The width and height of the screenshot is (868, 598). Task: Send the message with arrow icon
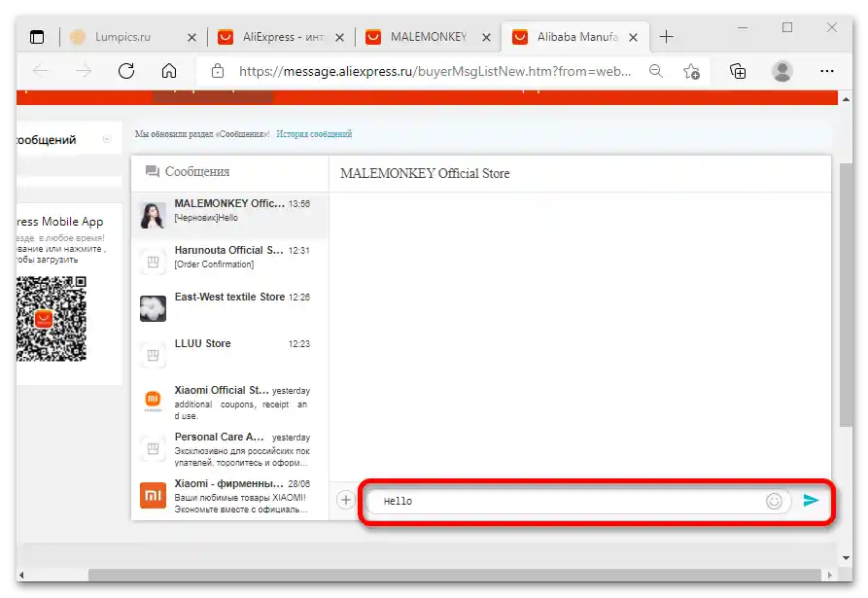tap(811, 501)
